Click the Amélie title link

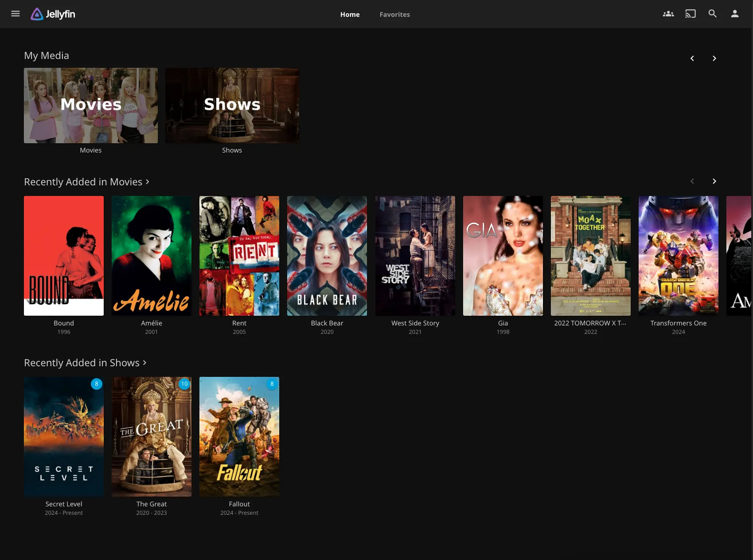pyautogui.click(x=152, y=323)
